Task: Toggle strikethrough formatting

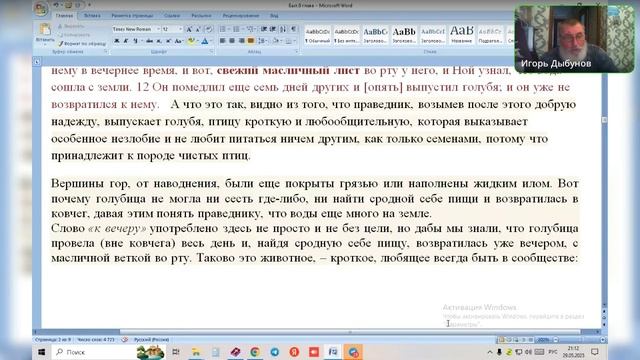Action: [x=149, y=41]
